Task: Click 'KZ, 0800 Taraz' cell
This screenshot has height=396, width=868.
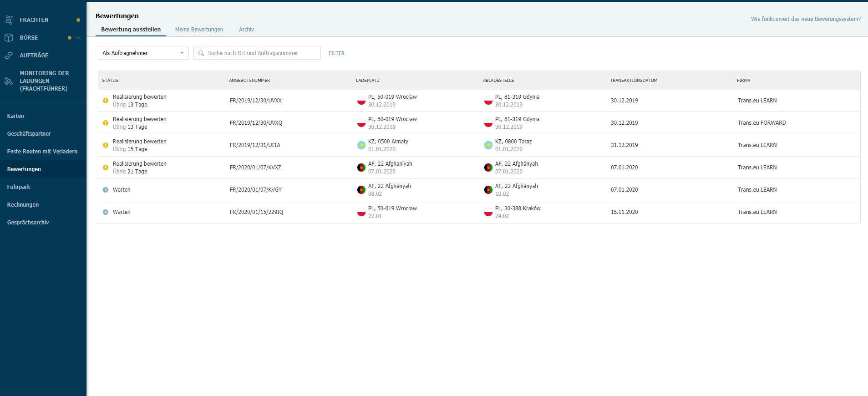Action: tap(513, 142)
